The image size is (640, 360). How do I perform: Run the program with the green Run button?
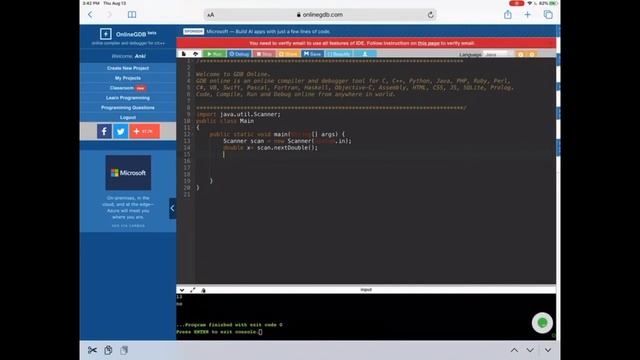(x=214, y=54)
